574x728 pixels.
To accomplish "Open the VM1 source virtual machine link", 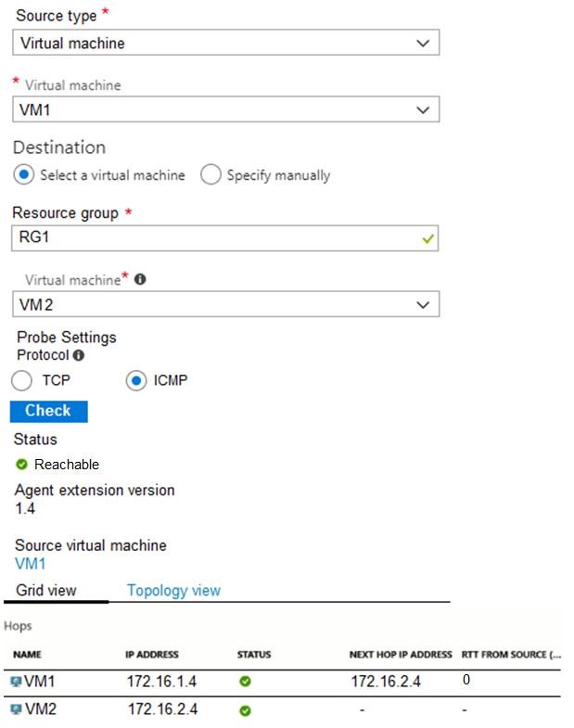I will click(x=31, y=564).
